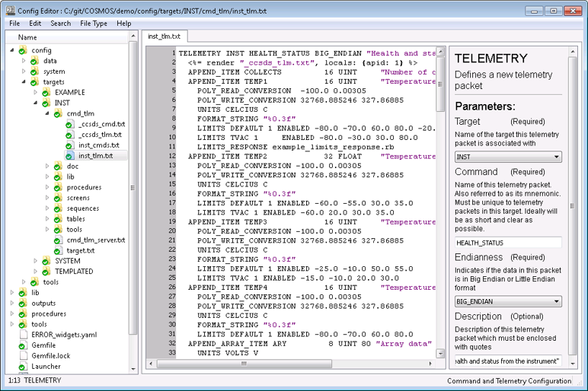Click the lib folder icon under INST

(58, 176)
